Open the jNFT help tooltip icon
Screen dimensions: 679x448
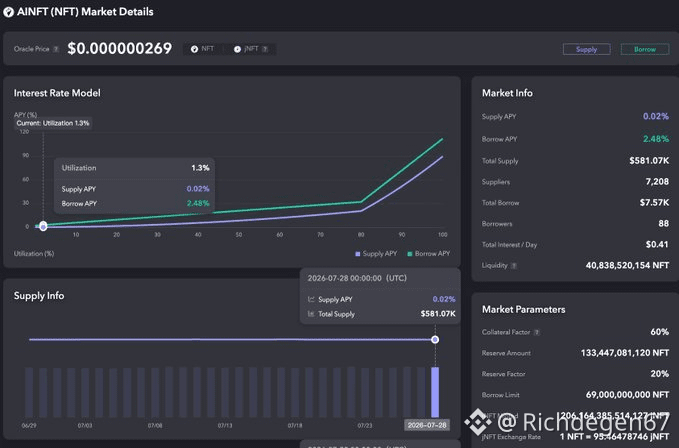265,49
